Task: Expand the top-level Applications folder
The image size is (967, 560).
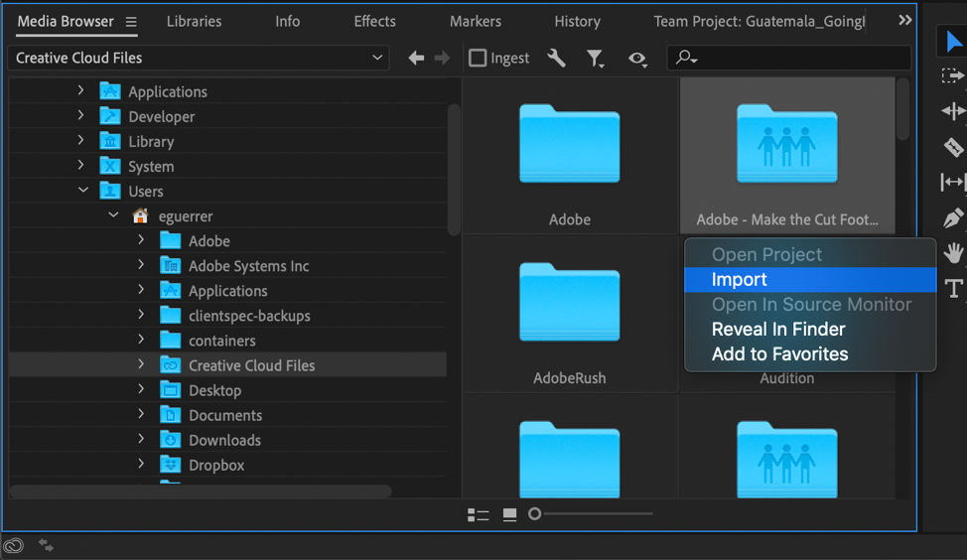Action: tap(80, 90)
